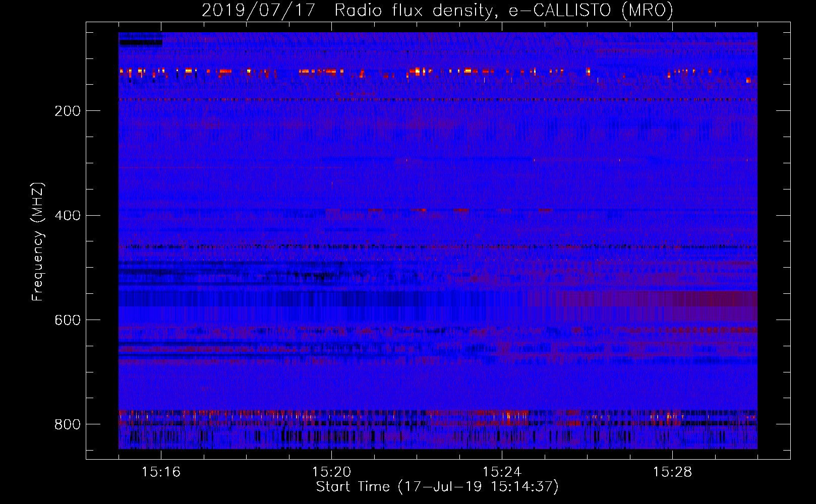This screenshot has width=816, height=504.
Task: Click the 15:16 time tick label
Action: (x=161, y=472)
